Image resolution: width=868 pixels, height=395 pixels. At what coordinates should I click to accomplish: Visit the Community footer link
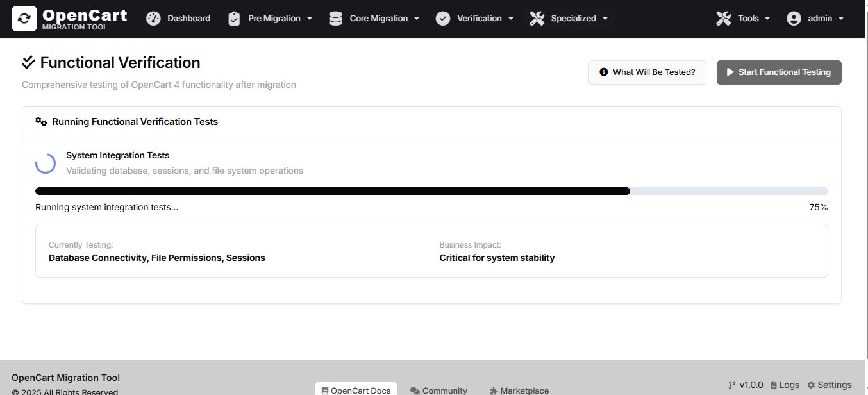(x=439, y=391)
